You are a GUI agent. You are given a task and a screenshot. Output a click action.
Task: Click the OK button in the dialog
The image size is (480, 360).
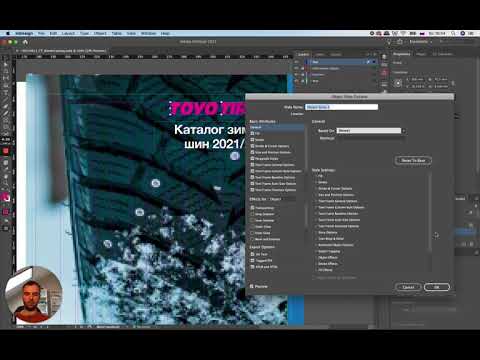[437, 287]
